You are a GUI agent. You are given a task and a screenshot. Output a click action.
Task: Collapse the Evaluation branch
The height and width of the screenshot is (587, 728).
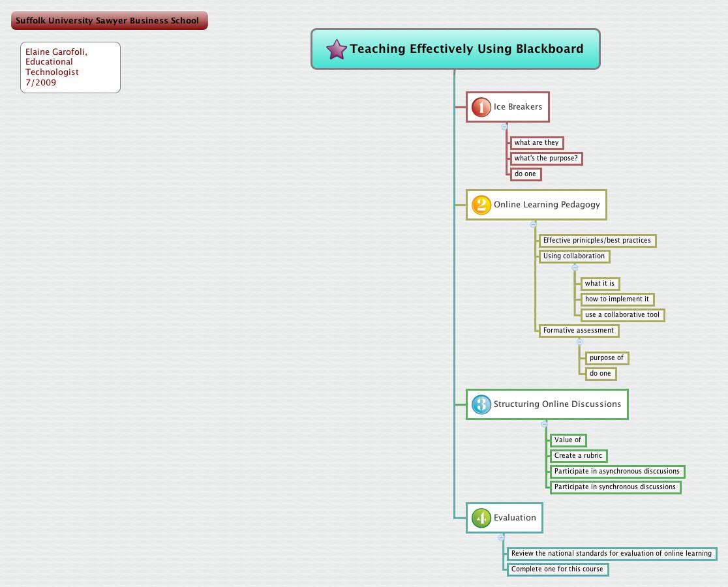tap(502, 537)
